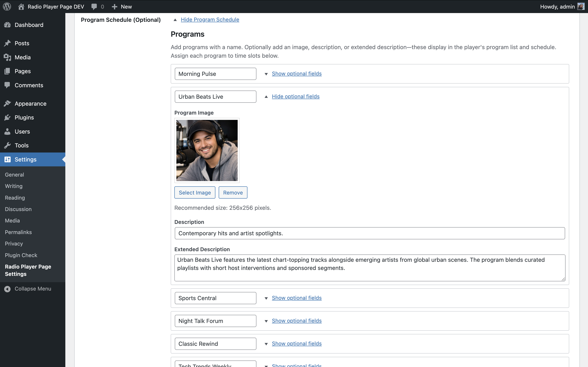Screen dimensions: 588x367
Task: Click the admin avatar in the top bar
Action: 581,7
